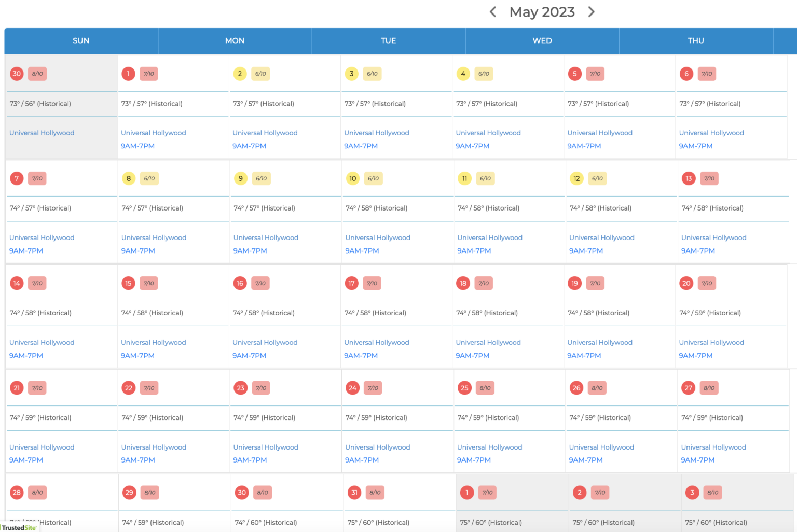Go to previous month with left chevron
This screenshot has height=532, width=797.
pyautogui.click(x=493, y=12)
